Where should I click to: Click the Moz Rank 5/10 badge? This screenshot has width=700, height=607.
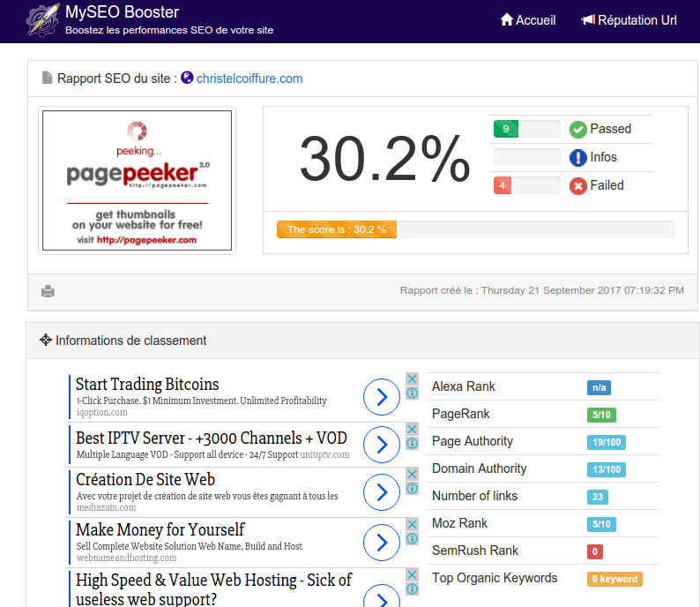(601, 524)
